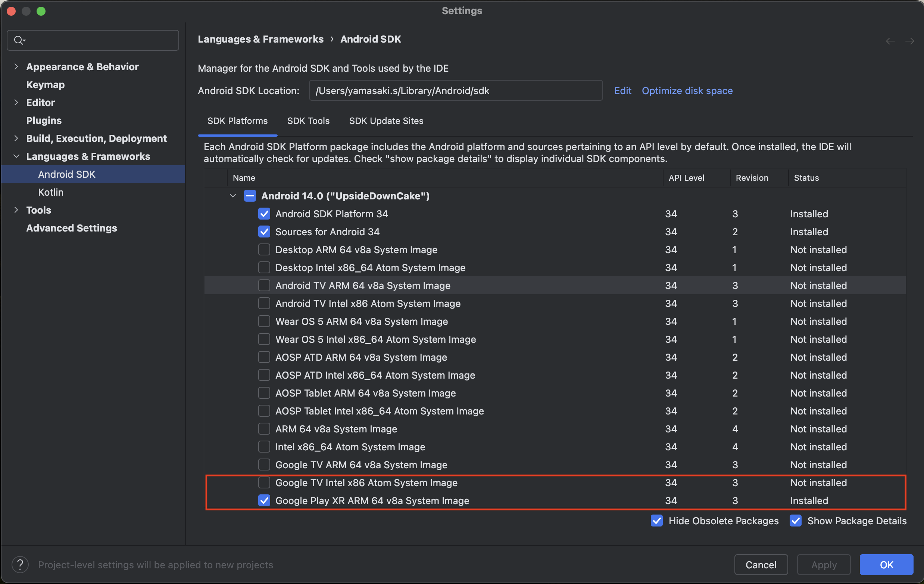Image resolution: width=924 pixels, height=584 pixels.
Task: Uncheck Google Play XR ARM 64 v8a System Image
Action: click(x=264, y=500)
